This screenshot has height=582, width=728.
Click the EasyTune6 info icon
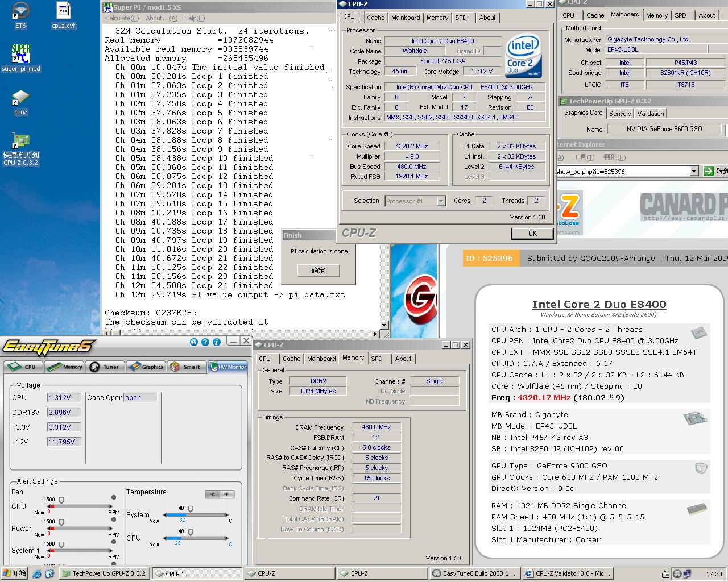(216, 342)
